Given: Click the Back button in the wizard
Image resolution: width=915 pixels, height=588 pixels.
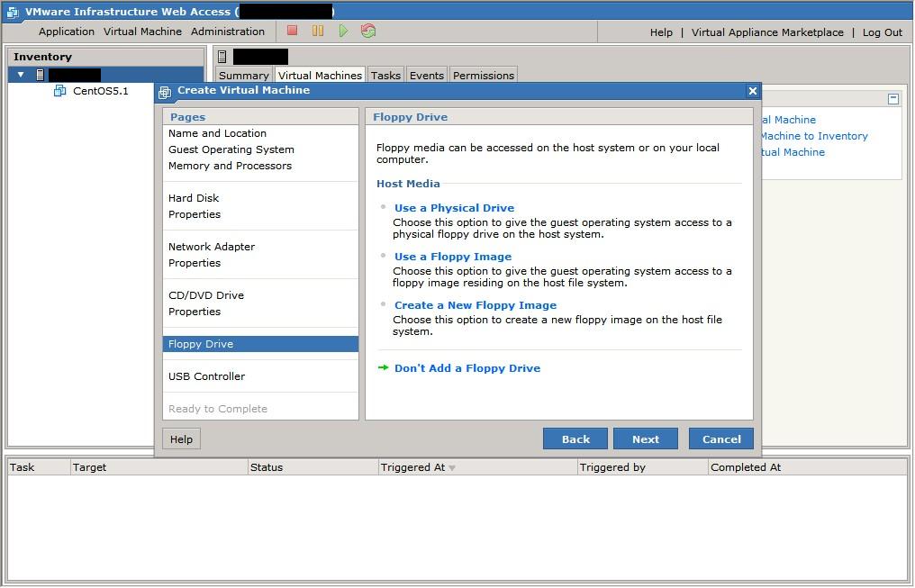Looking at the screenshot, I should click(x=575, y=439).
